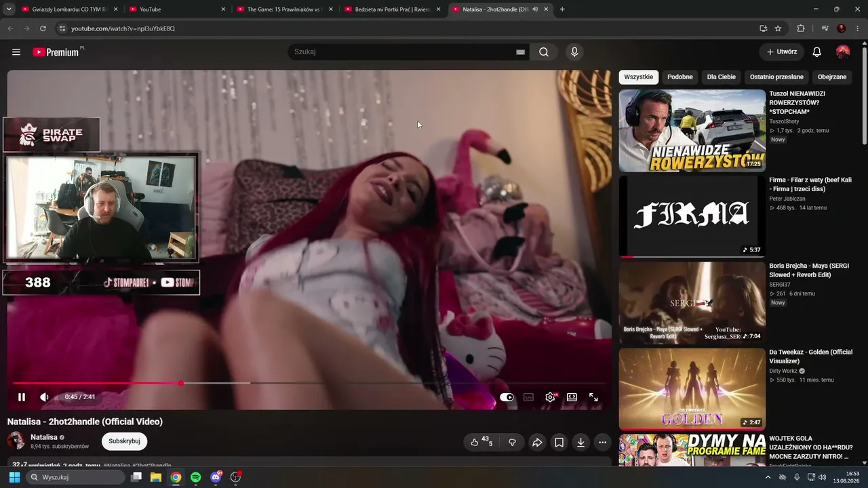868x488 pixels.
Task: Open WOJTEK GOLA UZALEŻNIONY video title
Action: coord(812,447)
